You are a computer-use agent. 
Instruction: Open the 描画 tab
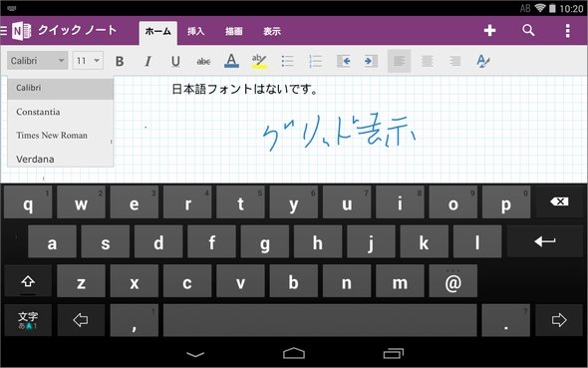coord(233,32)
